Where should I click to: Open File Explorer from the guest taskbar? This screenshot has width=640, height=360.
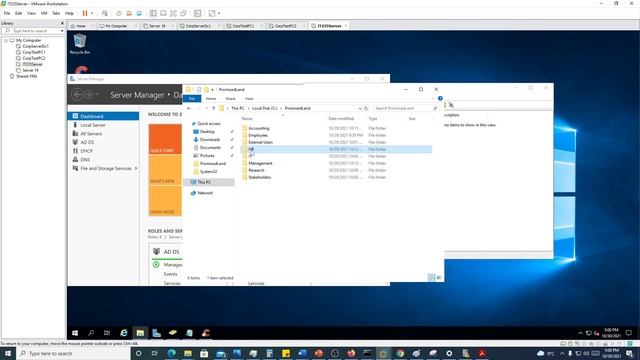140,333
